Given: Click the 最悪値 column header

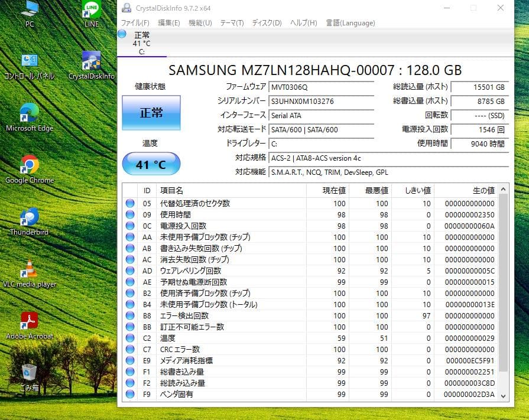Looking at the screenshot, I should (x=370, y=191).
